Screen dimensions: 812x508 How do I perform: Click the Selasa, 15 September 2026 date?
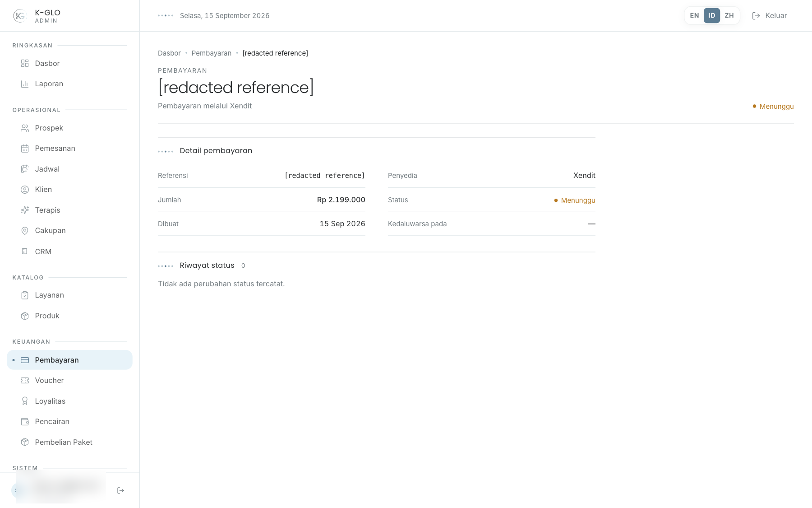pyautogui.click(x=225, y=15)
